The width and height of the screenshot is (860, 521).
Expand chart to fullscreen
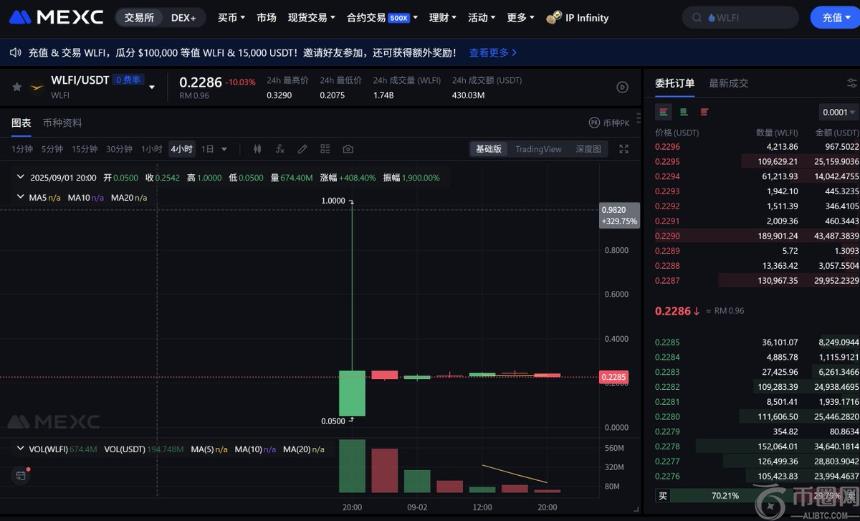click(x=624, y=149)
